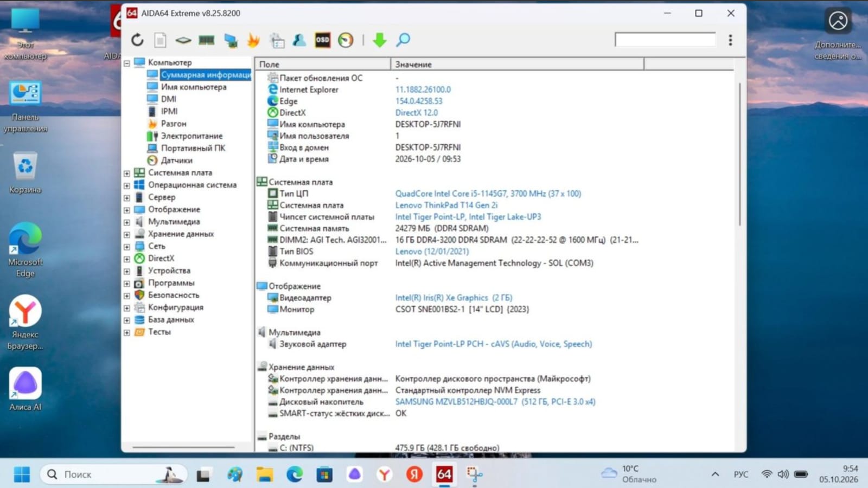Open the memory benchmark RAM icon
This screenshot has width=868, height=488.
point(207,40)
